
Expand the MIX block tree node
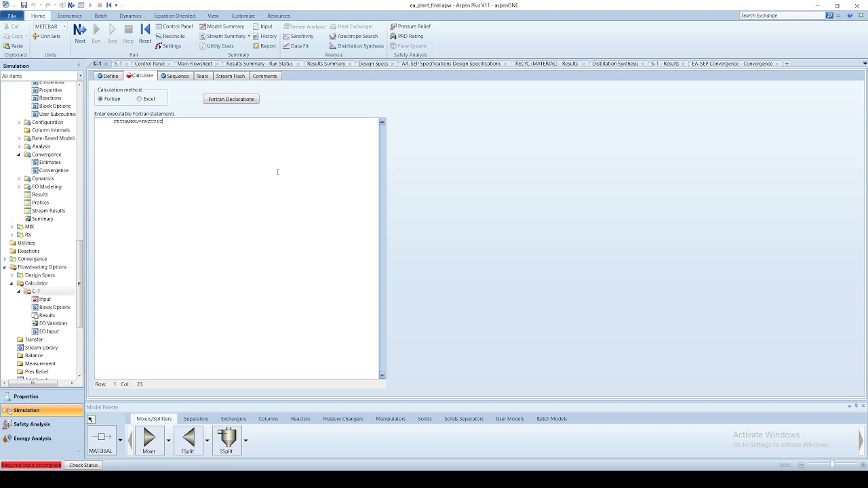(x=12, y=227)
